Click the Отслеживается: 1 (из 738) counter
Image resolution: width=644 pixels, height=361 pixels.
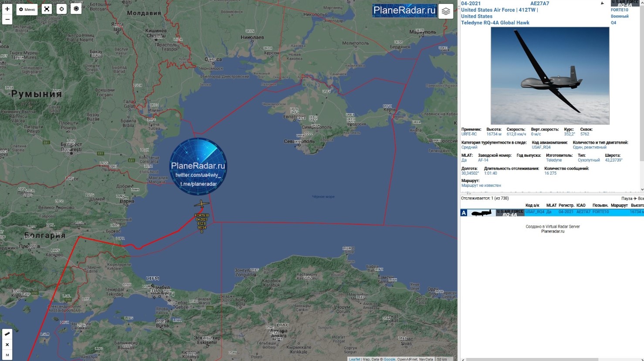(x=485, y=199)
